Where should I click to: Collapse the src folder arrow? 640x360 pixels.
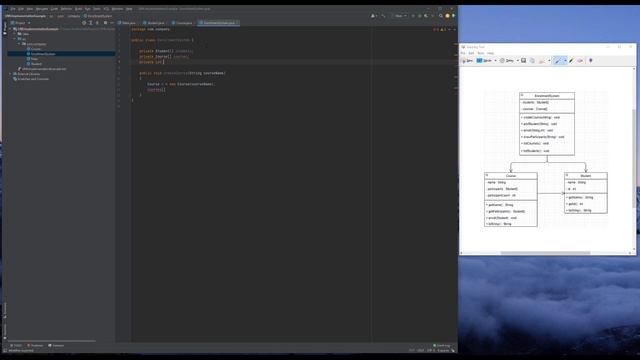(15, 39)
